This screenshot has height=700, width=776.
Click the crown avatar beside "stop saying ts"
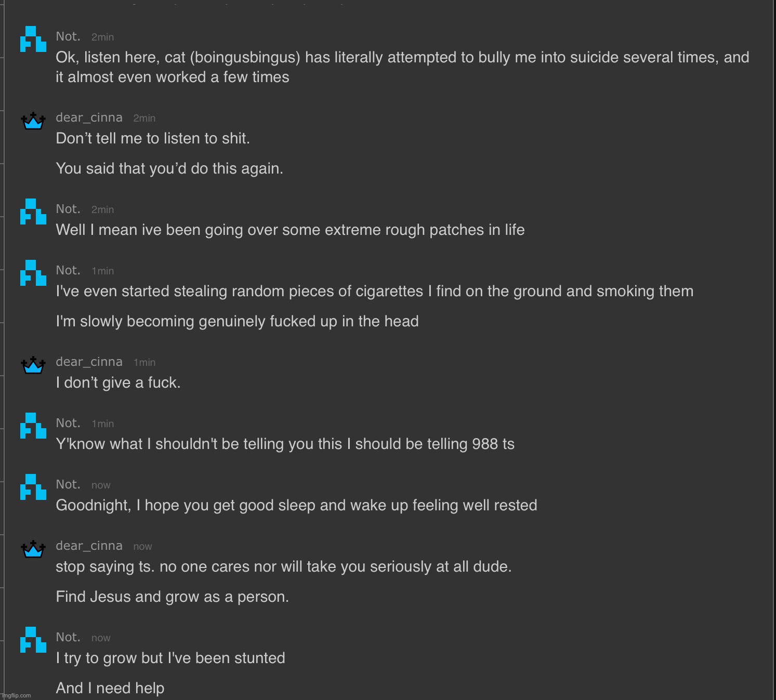tap(33, 549)
